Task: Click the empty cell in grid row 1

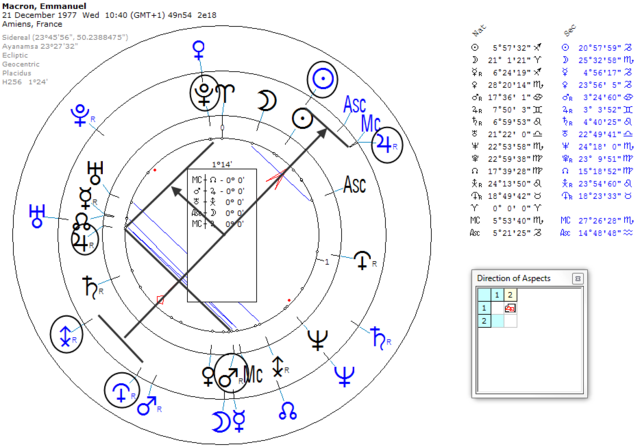Action: pos(497,308)
